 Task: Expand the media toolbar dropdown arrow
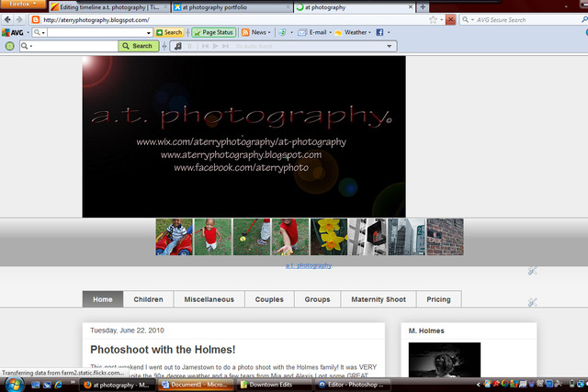[390, 46]
